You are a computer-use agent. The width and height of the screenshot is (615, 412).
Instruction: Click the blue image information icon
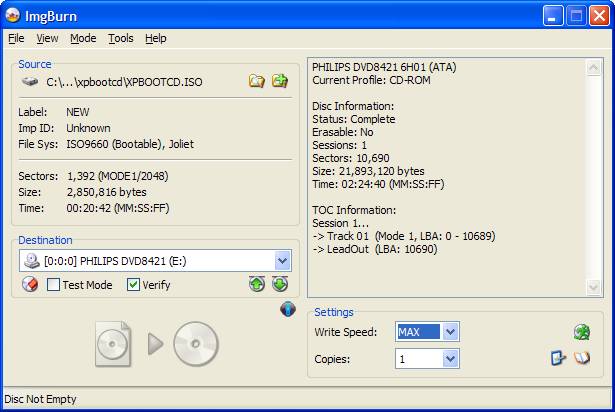coord(288,309)
